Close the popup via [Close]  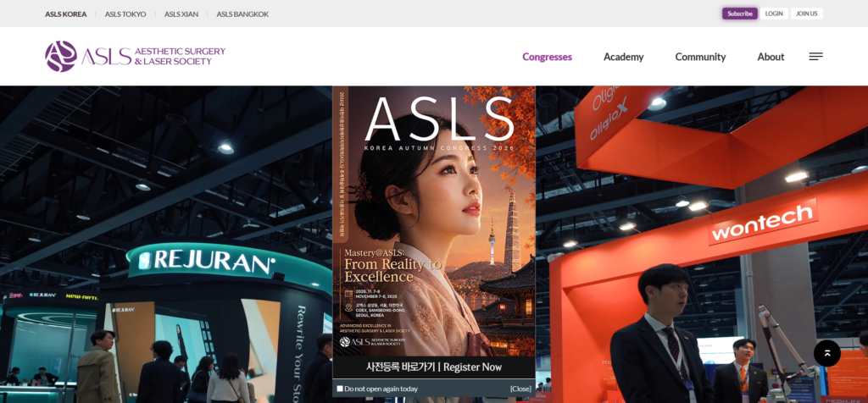pos(520,389)
